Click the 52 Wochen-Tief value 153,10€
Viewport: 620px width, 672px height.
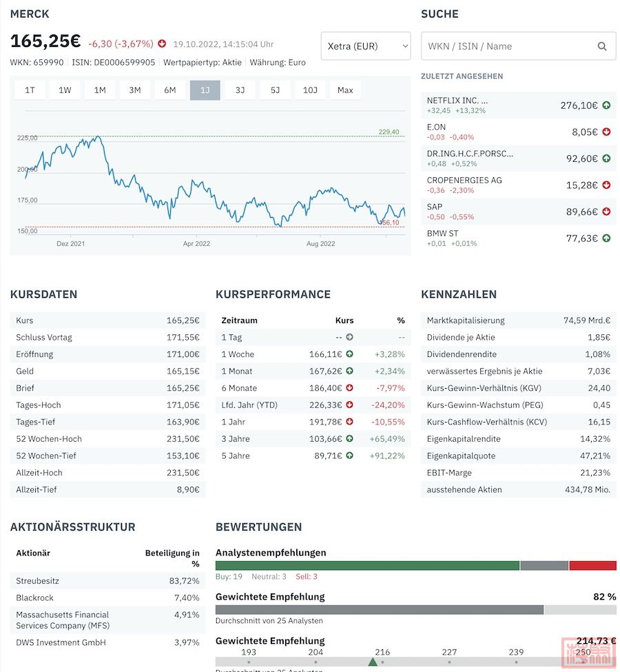pos(183,456)
